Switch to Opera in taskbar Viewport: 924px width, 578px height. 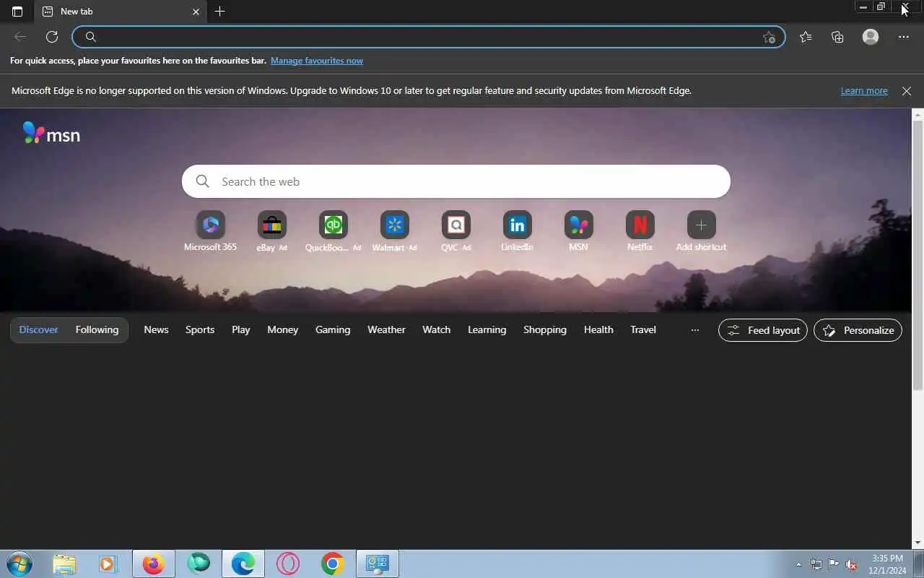click(x=288, y=564)
